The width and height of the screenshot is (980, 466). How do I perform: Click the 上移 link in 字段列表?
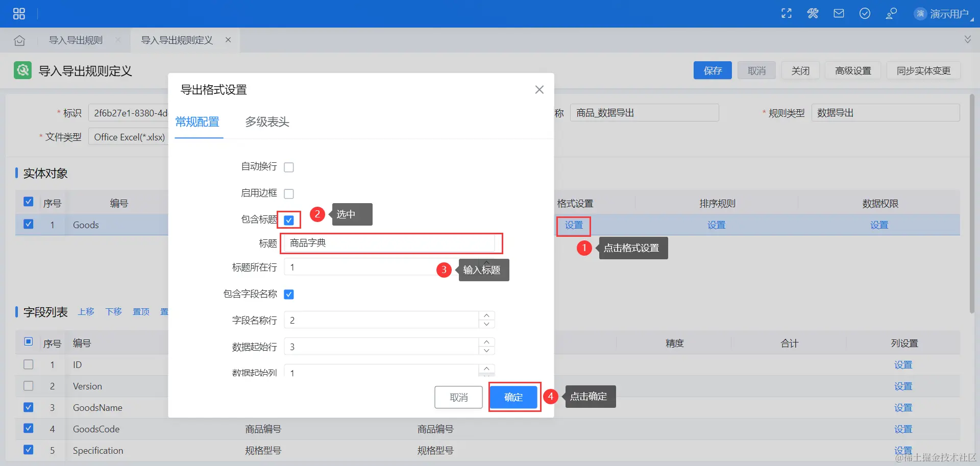tap(86, 311)
